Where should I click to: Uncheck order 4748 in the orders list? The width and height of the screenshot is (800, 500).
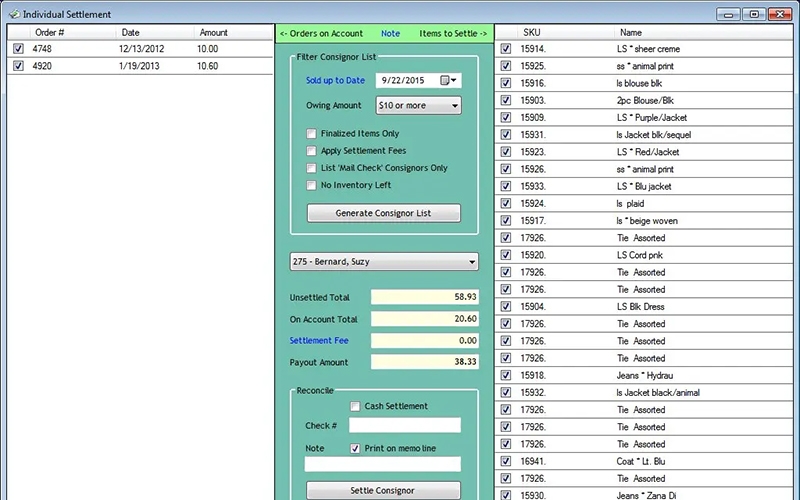pos(18,49)
